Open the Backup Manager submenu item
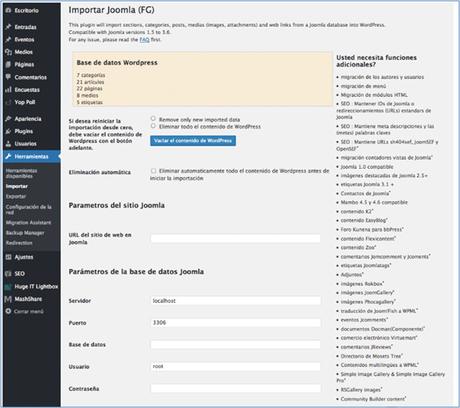460x408 pixels. point(25,233)
